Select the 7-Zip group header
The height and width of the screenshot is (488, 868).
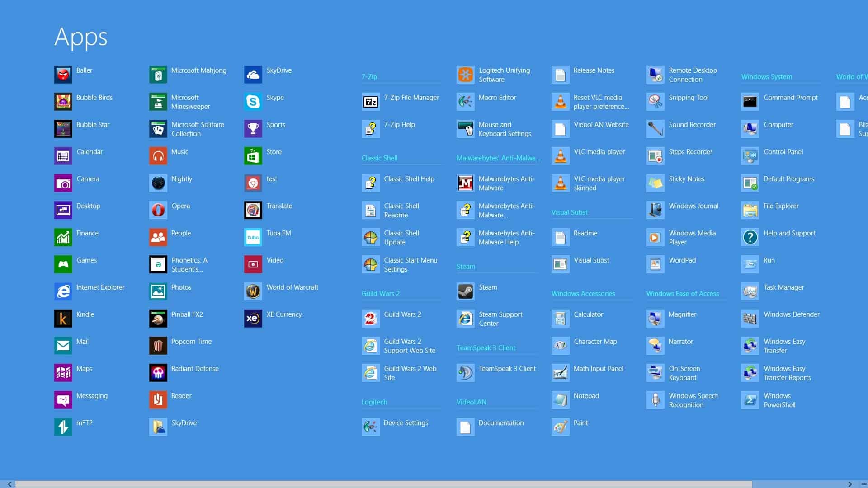coord(369,77)
